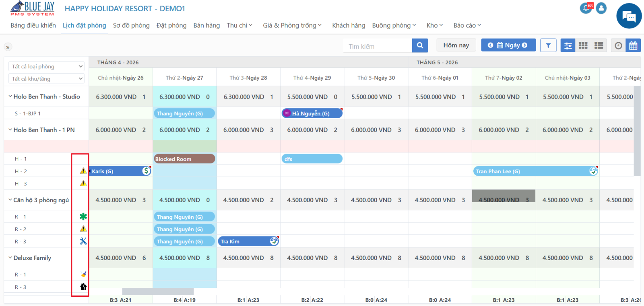
Task: Click the horizontal scrollbar thumb
Action: coord(158,291)
